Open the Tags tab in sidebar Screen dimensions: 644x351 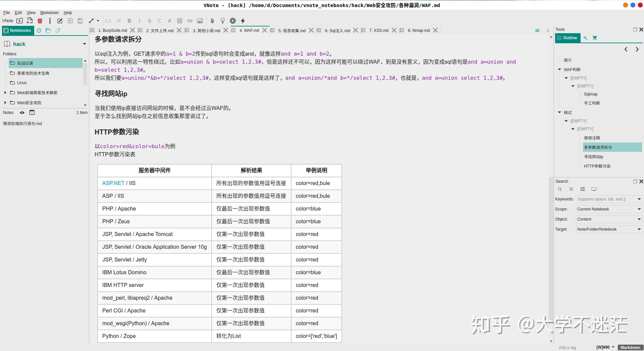pyautogui.click(x=58, y=31)
